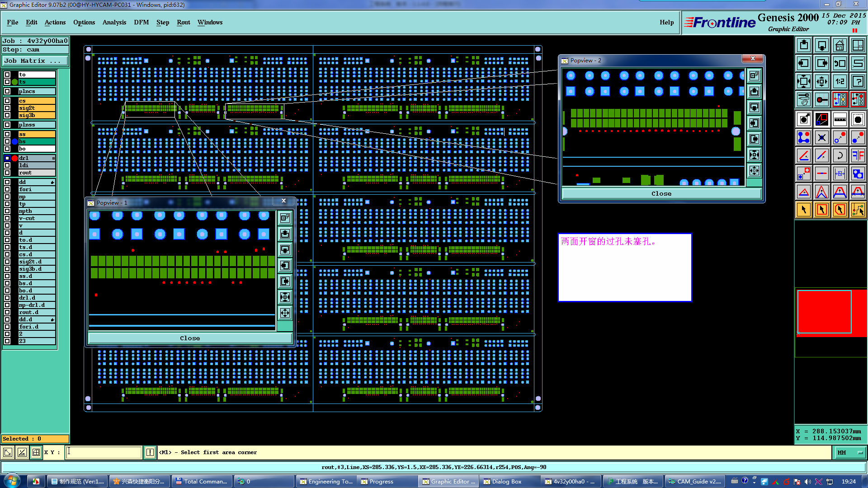Screen dimensions: 868x488
Task: Click the exclamation mark icon near coordinates
Action: (x=150, y=452)
